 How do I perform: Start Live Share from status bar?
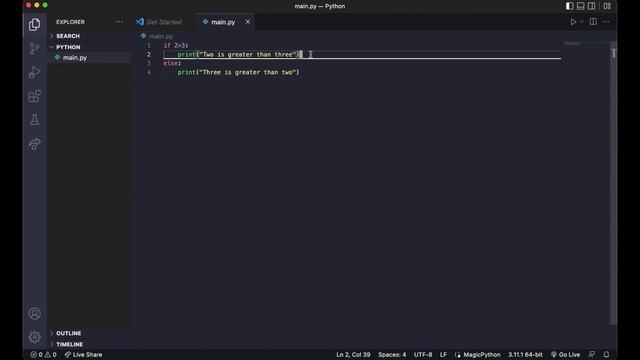pos(83,355)
